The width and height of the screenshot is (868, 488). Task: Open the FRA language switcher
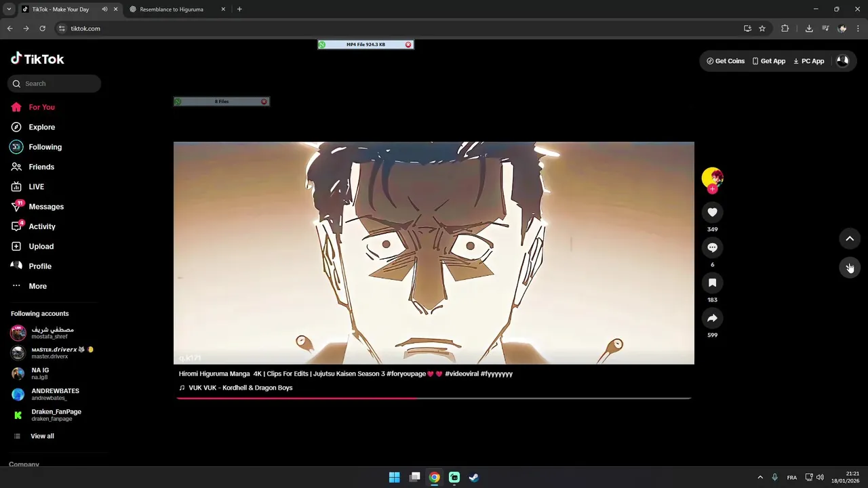[792, 478]
